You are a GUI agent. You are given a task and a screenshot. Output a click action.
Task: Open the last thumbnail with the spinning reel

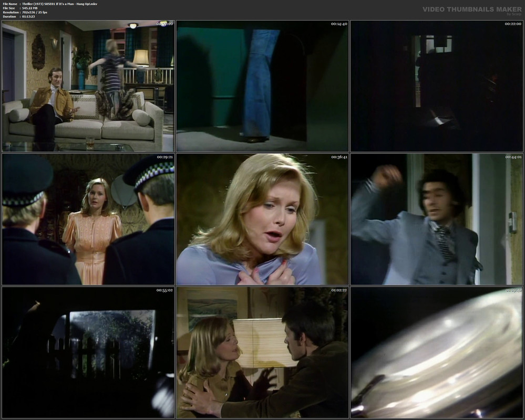tap(437, 352)
